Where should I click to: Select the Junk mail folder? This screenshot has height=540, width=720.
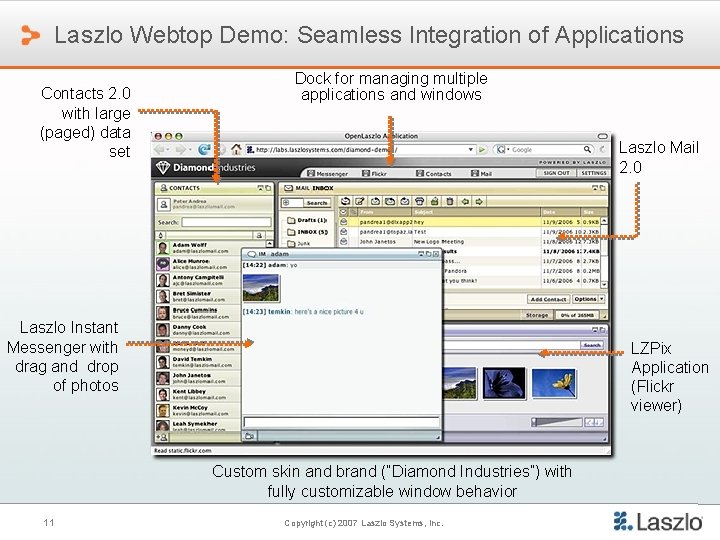click(x=298, y=243)
